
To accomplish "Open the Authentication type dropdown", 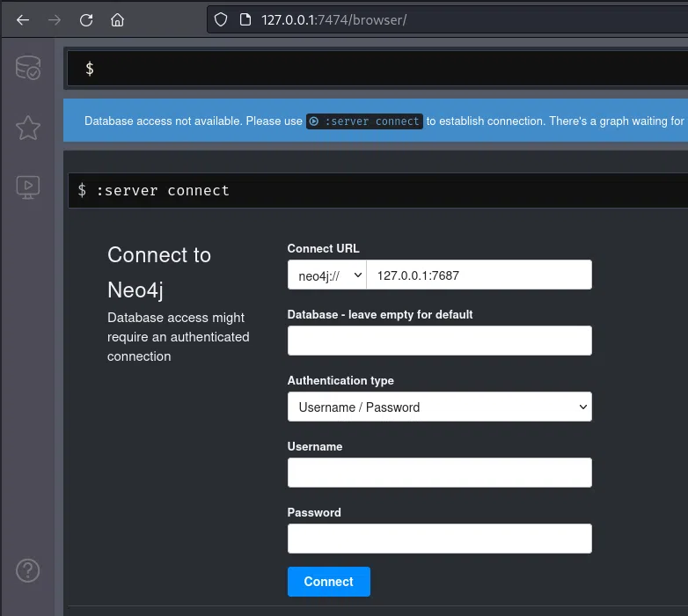I will (439, 407).
